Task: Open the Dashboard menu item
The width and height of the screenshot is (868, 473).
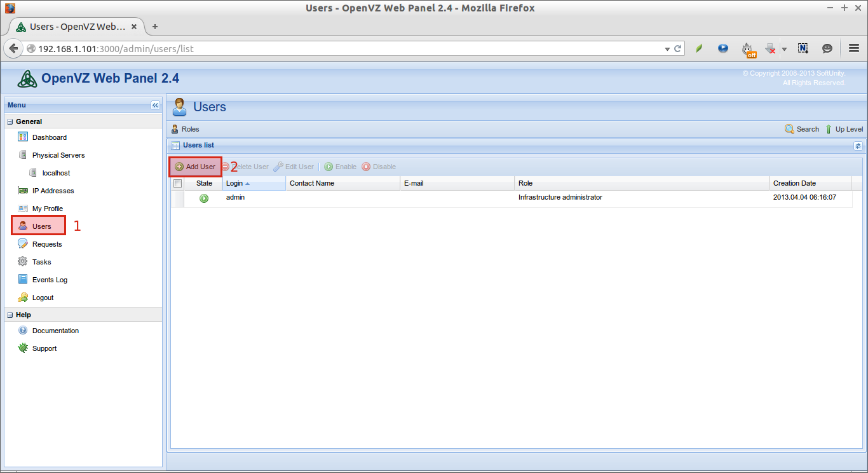Action: click(49, 137)
